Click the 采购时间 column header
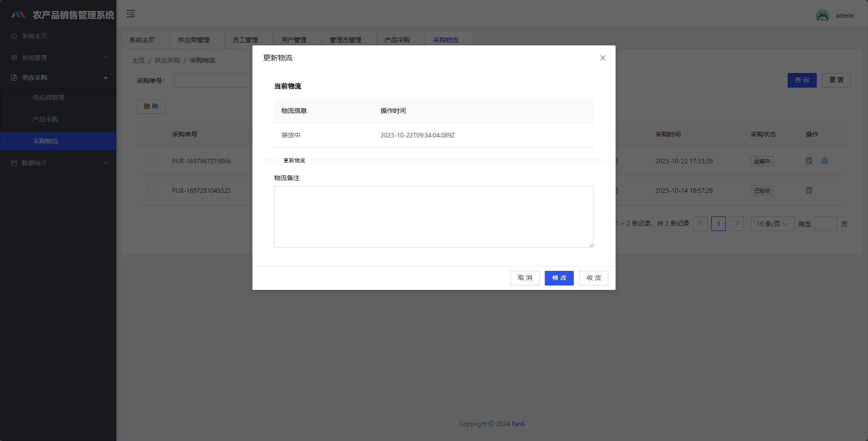The image size is (868, 441). tap(668, 134)
